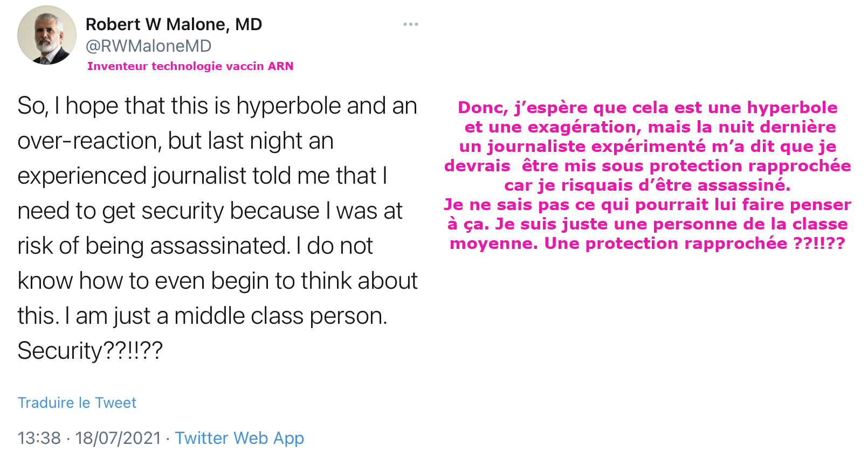Click the tweet line over-reaction, but last night

coord(175,141)
